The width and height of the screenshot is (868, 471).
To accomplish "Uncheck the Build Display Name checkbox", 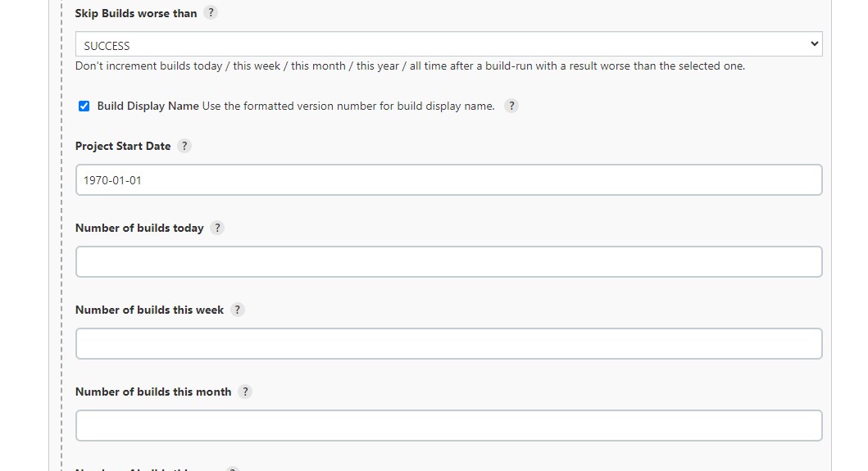I will [84, 106].
